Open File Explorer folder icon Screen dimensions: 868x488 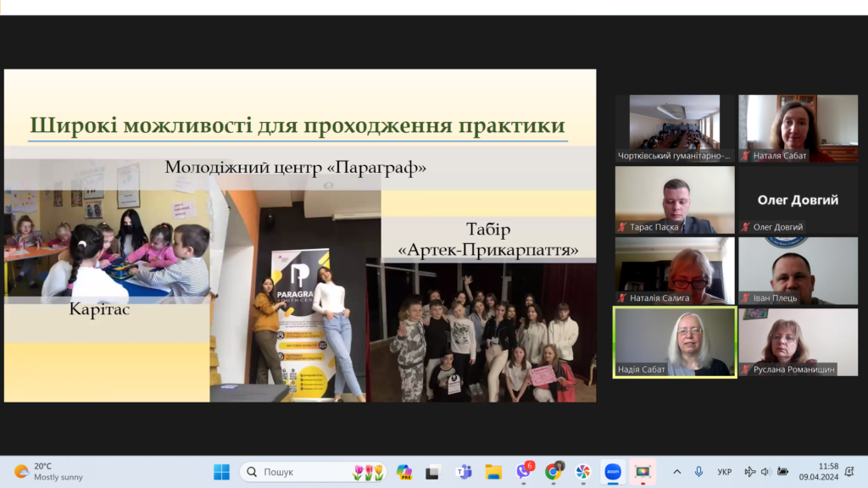click(493, 472)
